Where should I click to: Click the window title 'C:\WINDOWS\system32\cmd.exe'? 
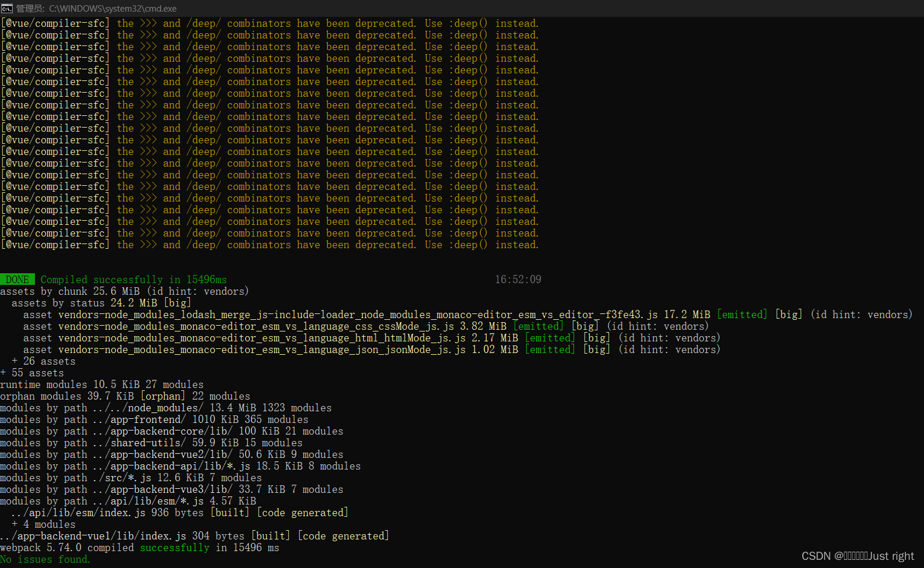(112, 9)
